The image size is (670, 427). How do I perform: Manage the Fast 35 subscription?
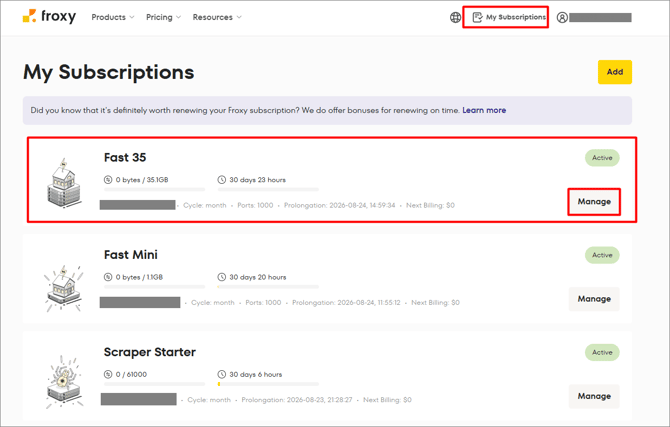click(x=594, y=201)
